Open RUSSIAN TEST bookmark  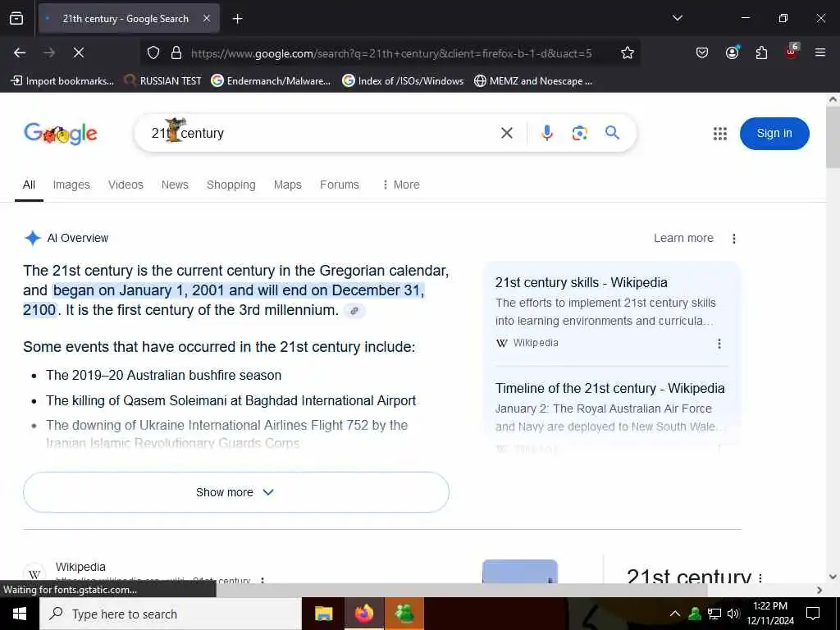pos(163,81)
